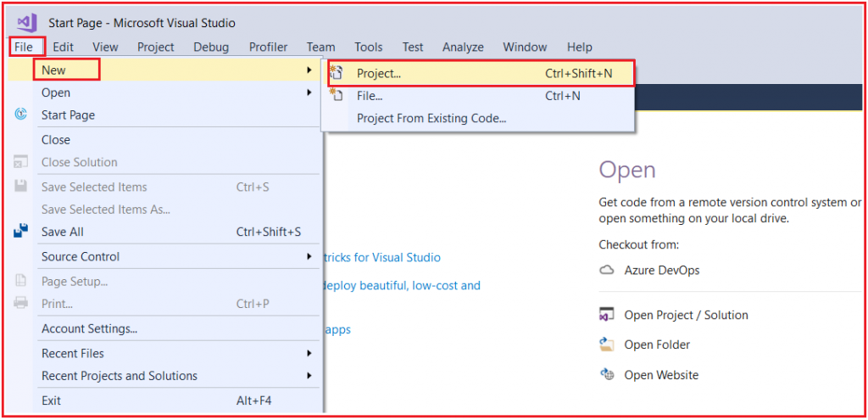
Task: Click the Azure DevOps cloud icon
Action: (x=607, y=271)
